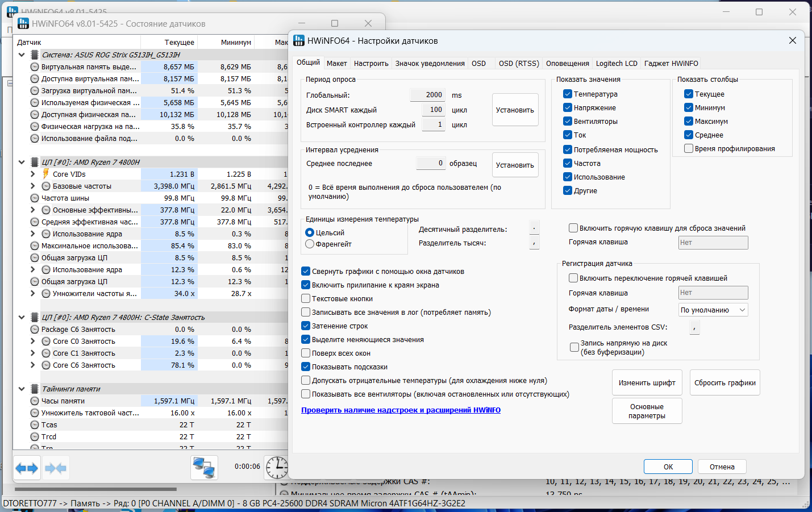Uncheck the Вентиляторы checkbox
This screenshot has height=512, width=812.
(x=568, y=121)
